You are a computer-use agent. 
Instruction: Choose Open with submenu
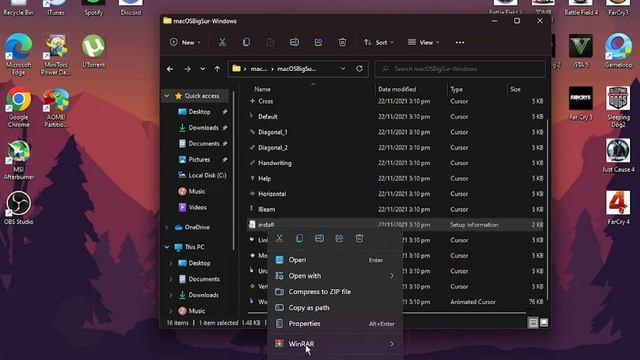(335, 276)
